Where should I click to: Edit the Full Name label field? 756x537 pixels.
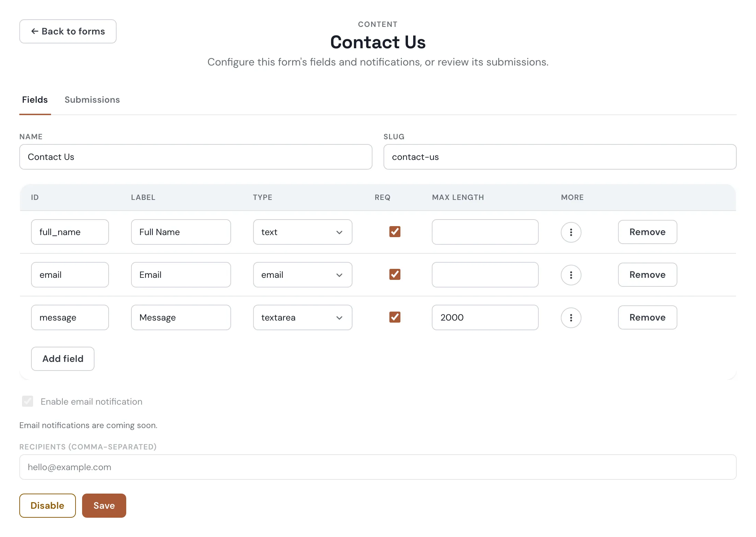[x=181, y=232]
